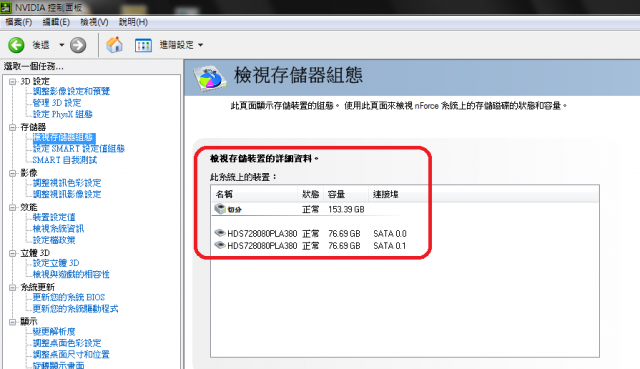Click the 後退 label in the toolbar
Image resolution: width=640 pixels, height=369 pixels.
coord(41,45)
